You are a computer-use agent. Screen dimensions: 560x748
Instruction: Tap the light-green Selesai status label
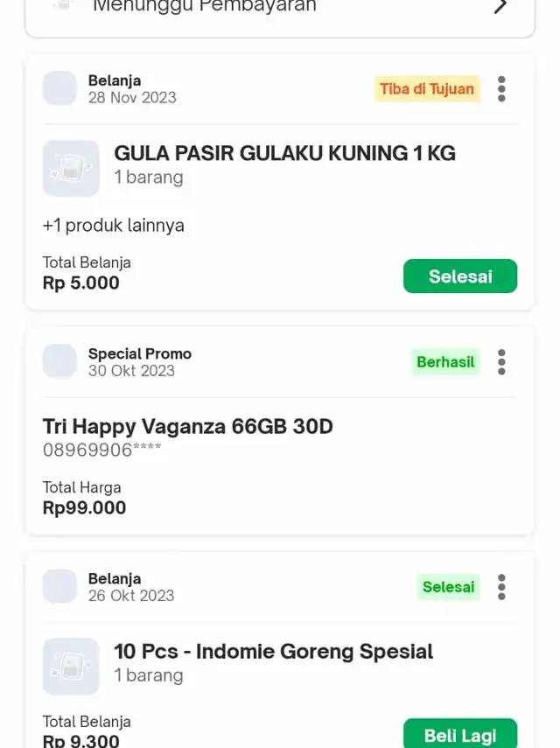(x=448, y=587)
